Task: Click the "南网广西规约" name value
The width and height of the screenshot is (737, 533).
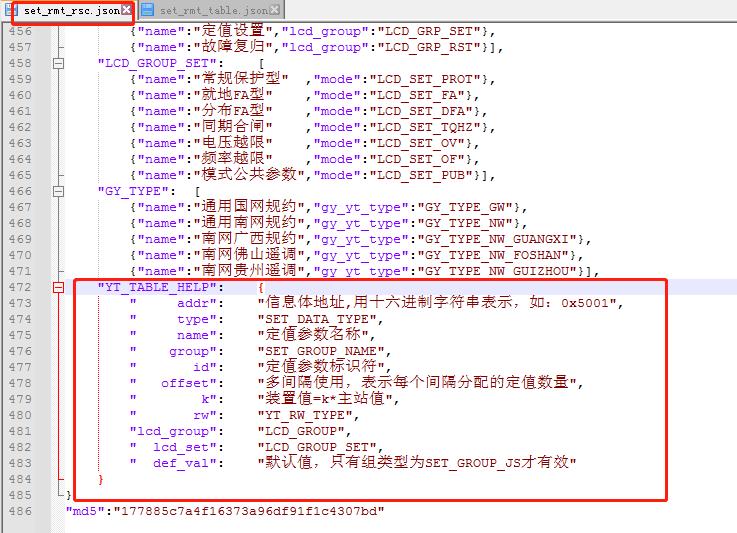Action: [249, 239]
